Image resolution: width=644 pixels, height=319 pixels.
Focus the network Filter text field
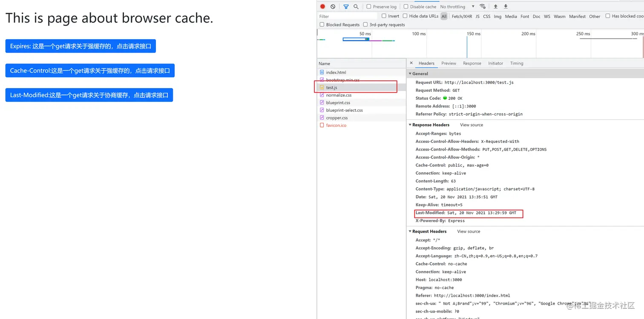point(347,16)
